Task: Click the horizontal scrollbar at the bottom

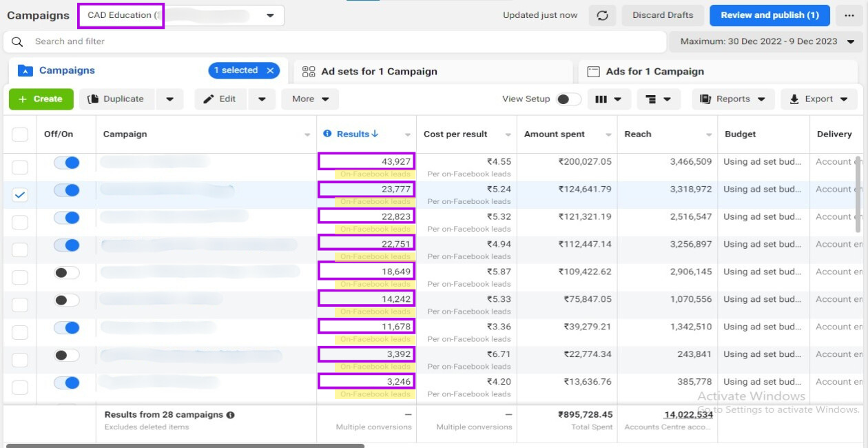Action: pos(185,445)
